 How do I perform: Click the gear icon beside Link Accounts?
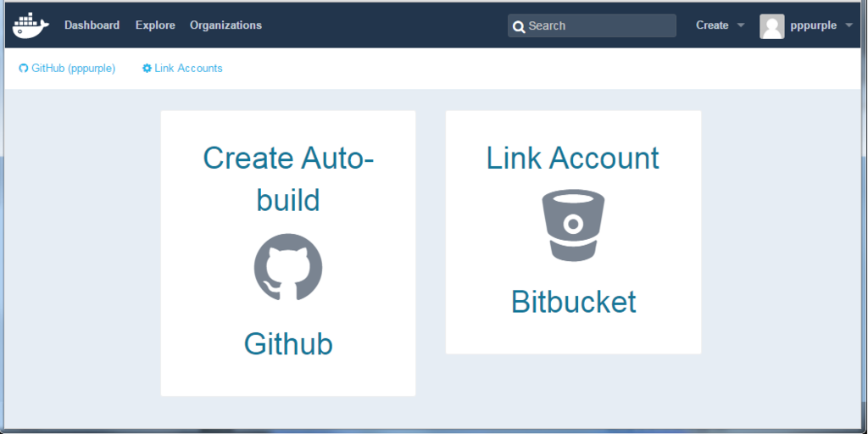(x=147, y=68)
